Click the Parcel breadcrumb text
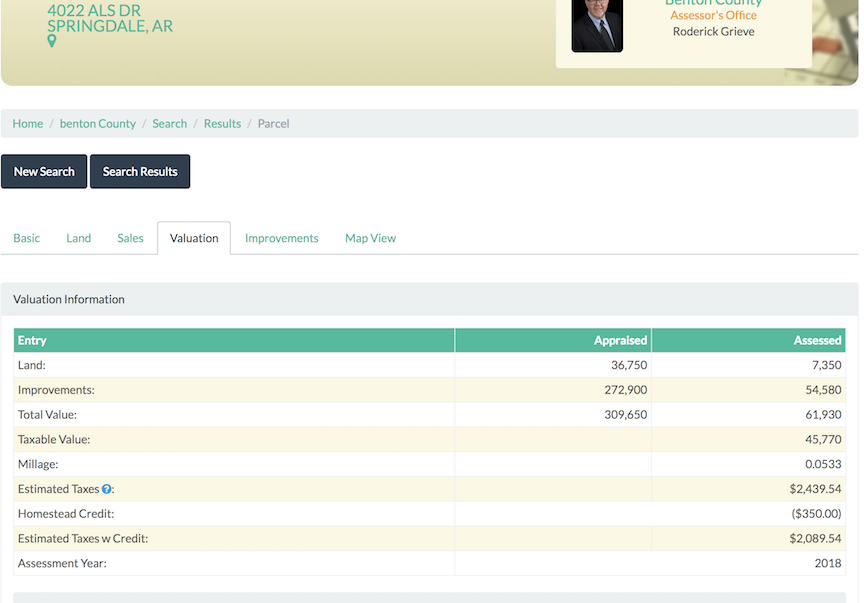Viewport: 864px width, 603px height. (x=273, y=123)
